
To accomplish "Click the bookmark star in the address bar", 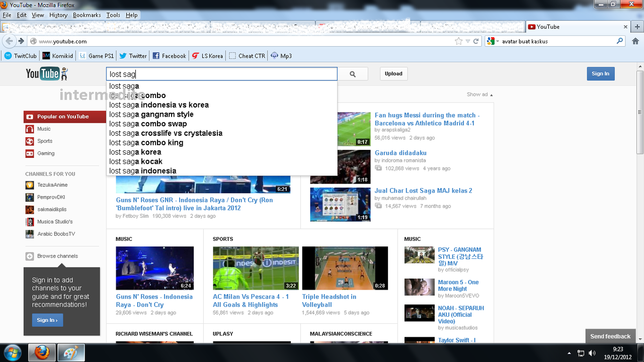I will [x=458, y=41].
